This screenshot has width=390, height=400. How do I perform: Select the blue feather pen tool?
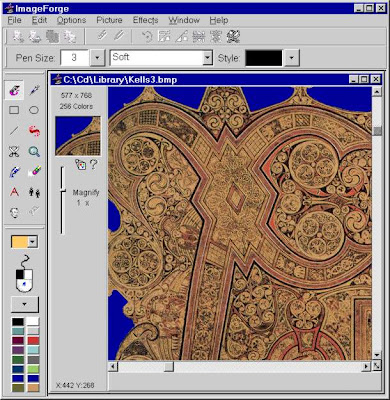coord(14,172)
